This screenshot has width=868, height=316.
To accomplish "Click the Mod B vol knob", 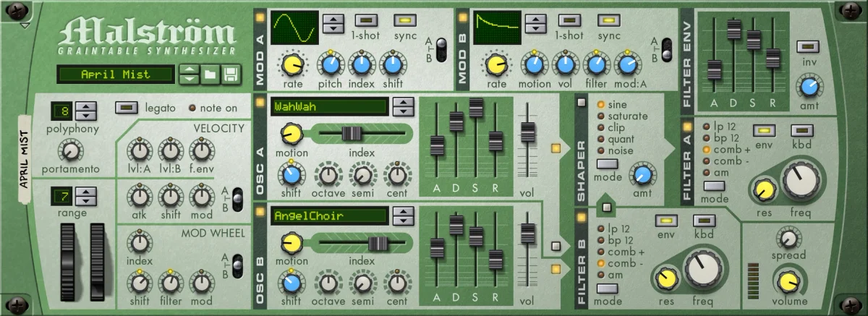I will pos(564,65).
